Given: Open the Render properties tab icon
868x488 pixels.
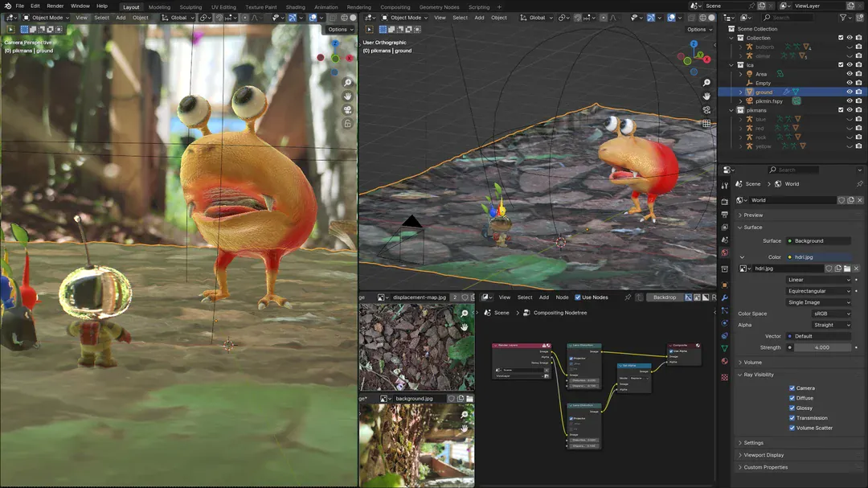Looking at the screenshot, I should click(x=725, y=202).
